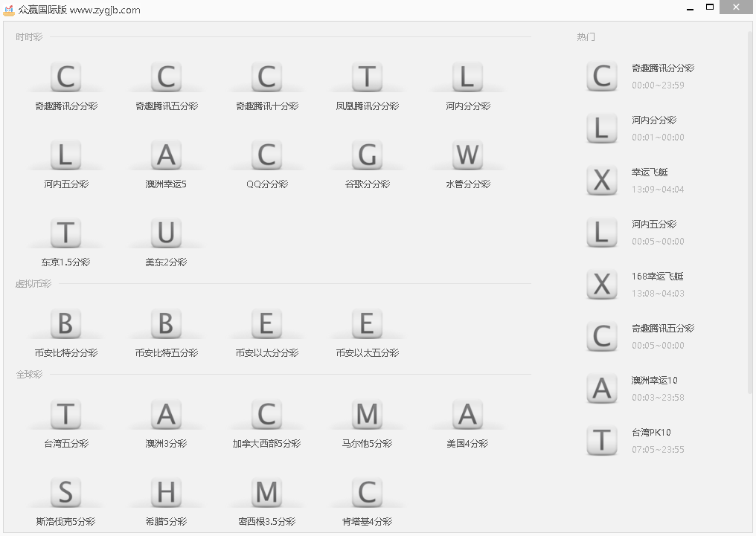Viewport: 756px width, 536px height.
Task: Open the QQ分分彩 C icon
Action: (x=266, y=155)
